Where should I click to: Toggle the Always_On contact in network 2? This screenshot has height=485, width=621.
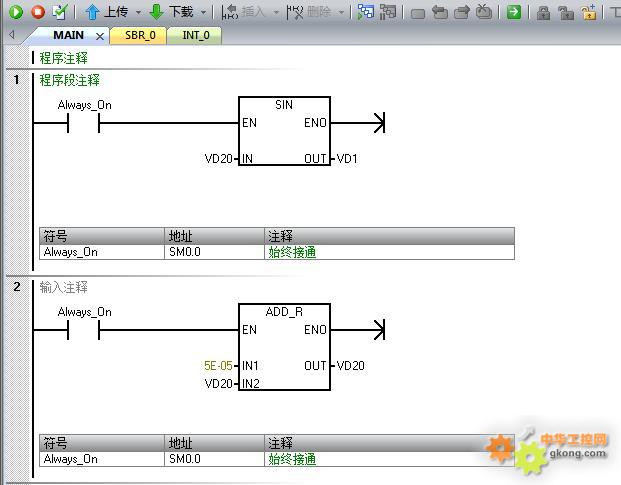click(x=84, y=331)
